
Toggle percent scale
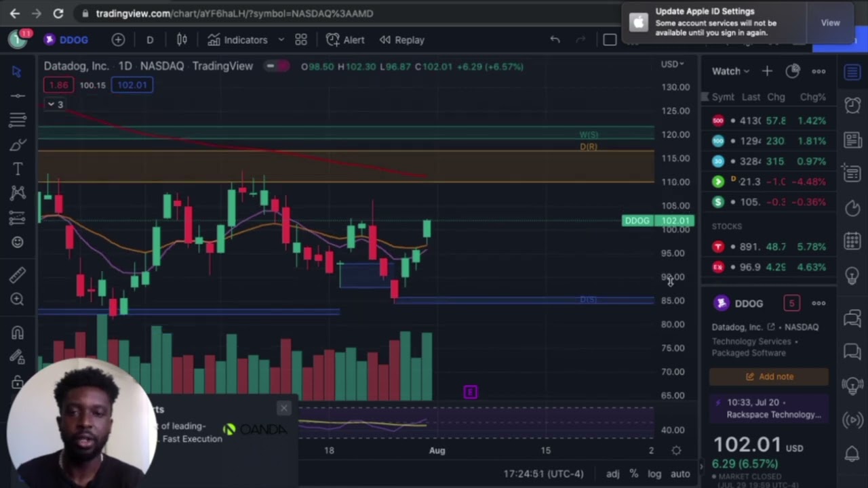[633, 474]
